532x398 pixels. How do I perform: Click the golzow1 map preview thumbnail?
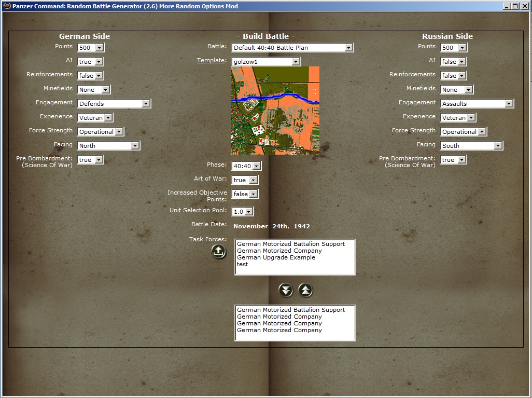pyautogui.click(x=275, y=111)
